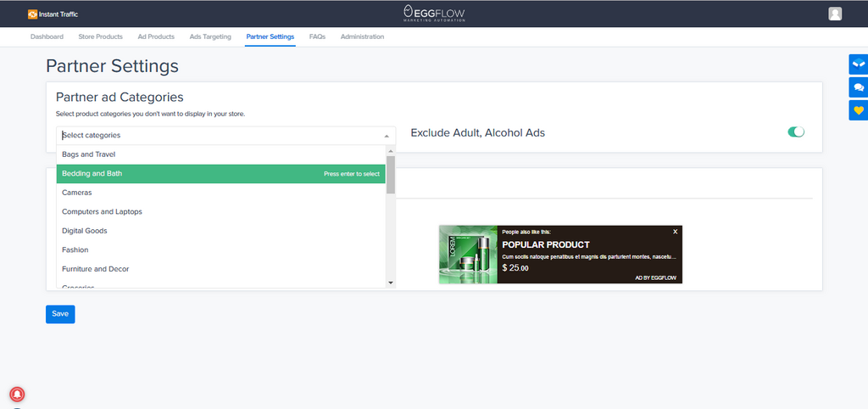Click the category list scrollbar thumb
Image resolution: width=868 pixels, height=409 pixels.
[x=390, y=175]
